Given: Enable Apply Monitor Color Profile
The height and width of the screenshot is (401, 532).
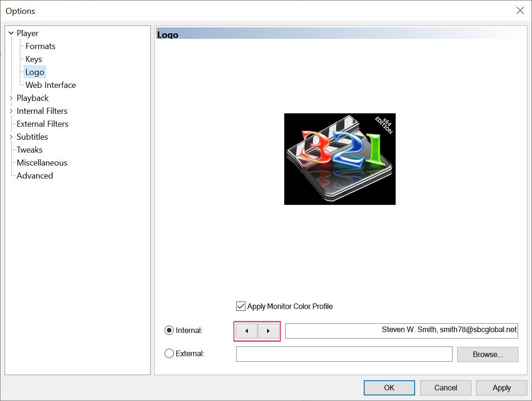Looking at the screenshot, I should coord(240,306).
